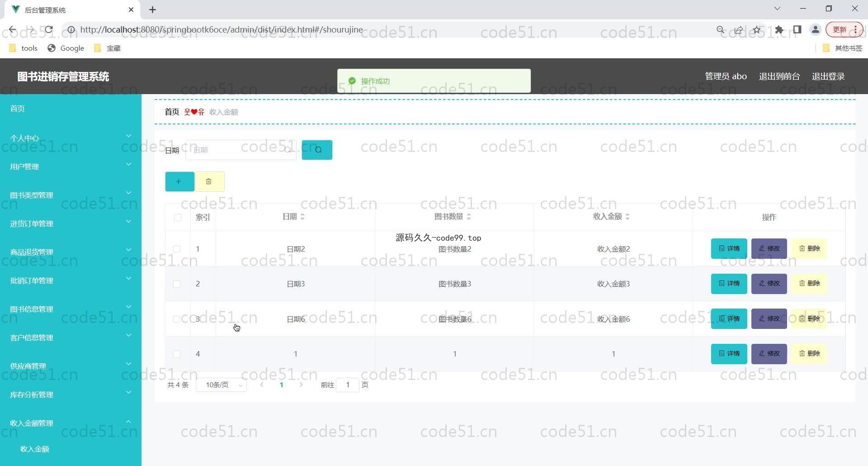The width and height of the screenshot is (868, 466).
Task: Open the 首页 sidebar item
Action: point(71,108)
